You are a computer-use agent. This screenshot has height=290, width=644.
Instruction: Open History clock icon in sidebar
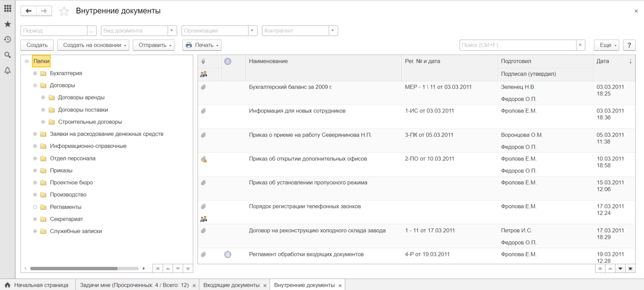tap(8, 39)
